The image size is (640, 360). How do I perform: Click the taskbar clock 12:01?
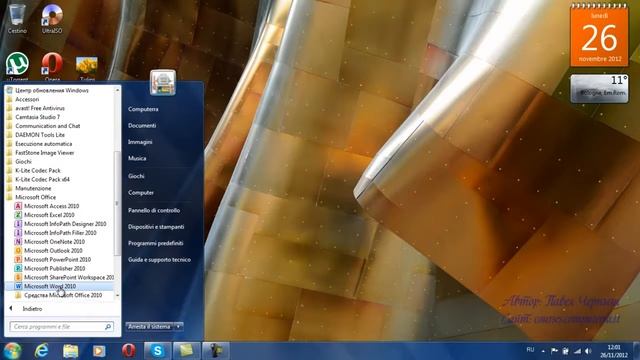point(614,351)
